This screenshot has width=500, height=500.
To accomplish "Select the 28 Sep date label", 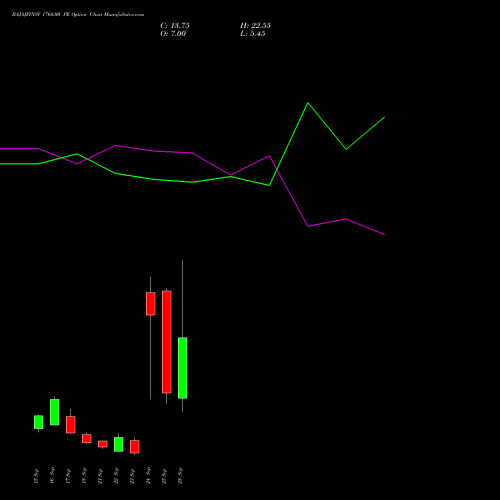I will pyautogui.click(x=180, y=476).
